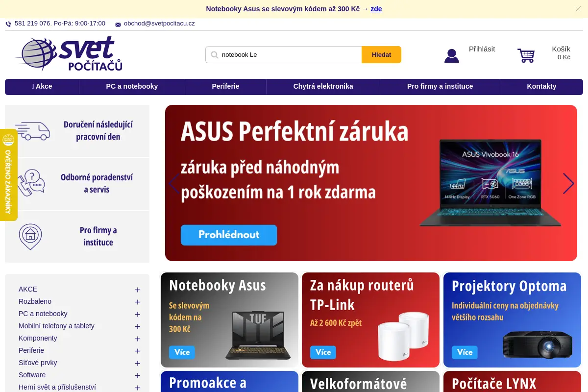Open the Akce menu tab

point(42,86)
